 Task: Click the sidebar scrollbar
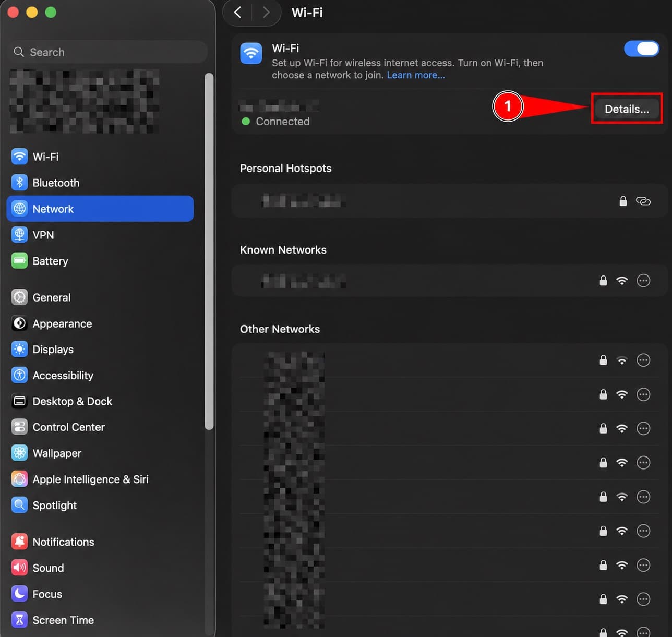pyautogui.click(x=209, y=250)
